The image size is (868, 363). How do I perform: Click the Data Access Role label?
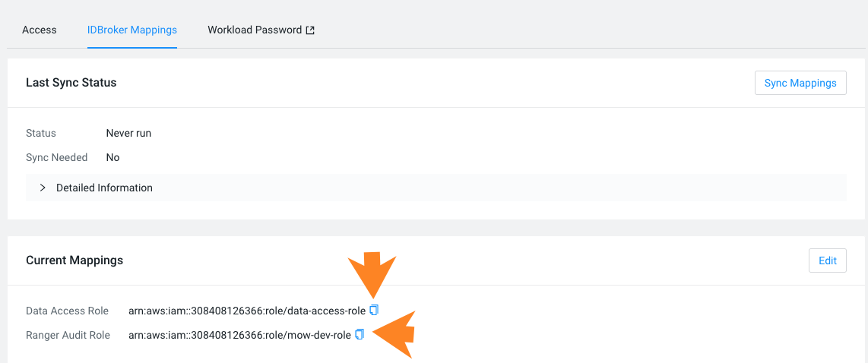pos(67,311)
